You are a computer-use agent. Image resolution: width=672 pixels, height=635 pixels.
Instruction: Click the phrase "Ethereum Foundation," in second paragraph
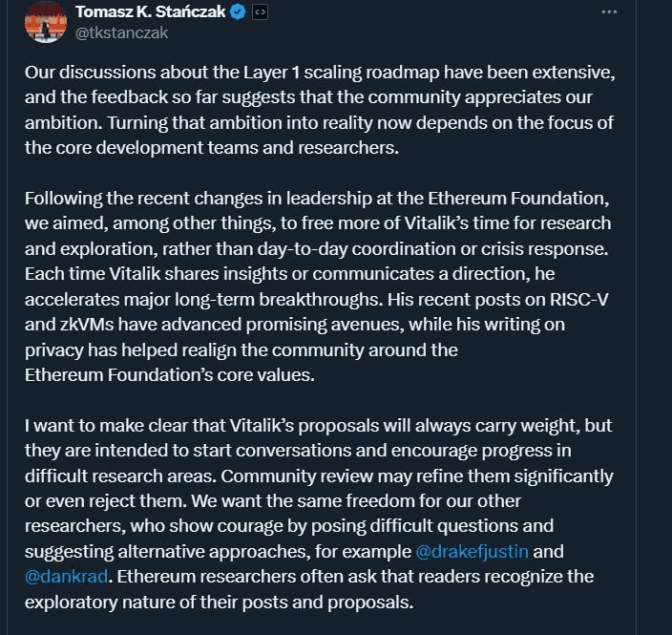coord(518,199)
